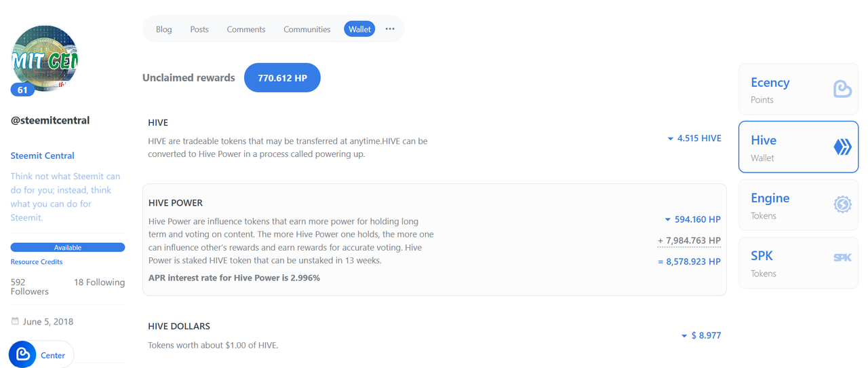
Task: Open the SPK Tokens logo icon
Action: pos(842,258)
